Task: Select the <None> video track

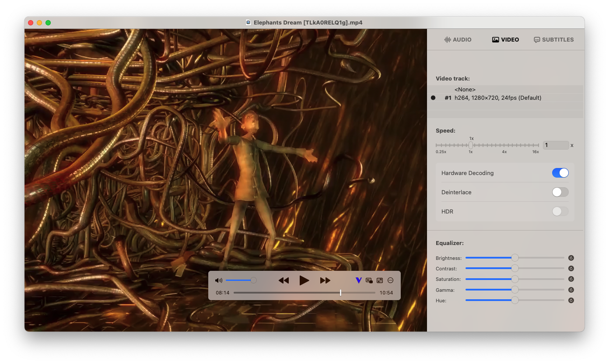Action: pos(505,90)
